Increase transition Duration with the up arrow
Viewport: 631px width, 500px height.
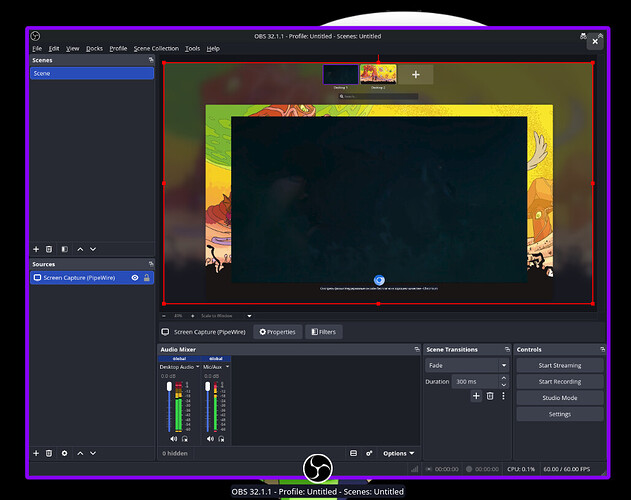click(504, 378)
